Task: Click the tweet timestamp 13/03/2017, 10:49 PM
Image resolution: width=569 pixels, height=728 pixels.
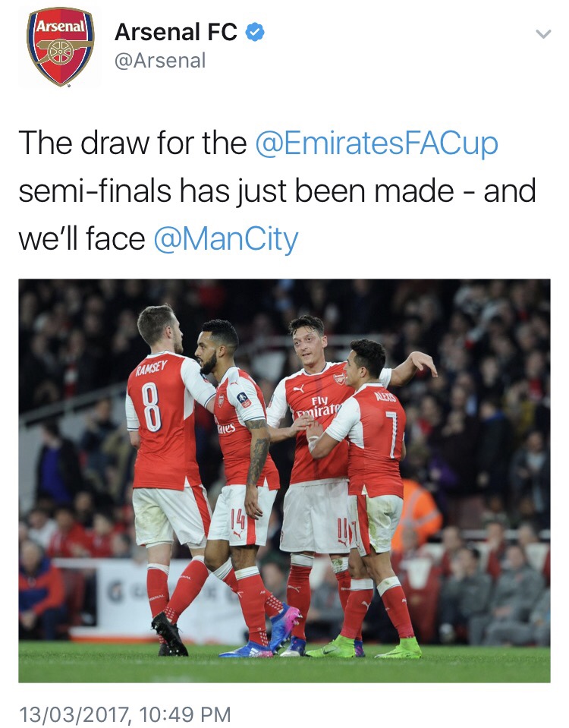Action: coord(125,714)
